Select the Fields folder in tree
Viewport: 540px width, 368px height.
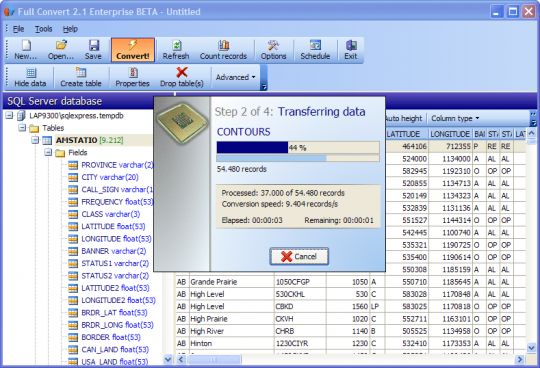point(77,153)
